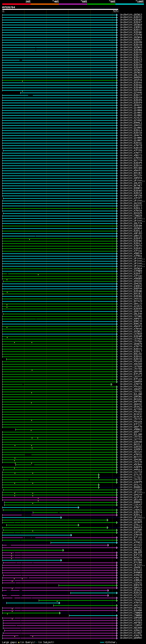Viewport: 146px width, 644px height.
Task: Select hit UniRef100_A4RUL6
Action: 131,469
